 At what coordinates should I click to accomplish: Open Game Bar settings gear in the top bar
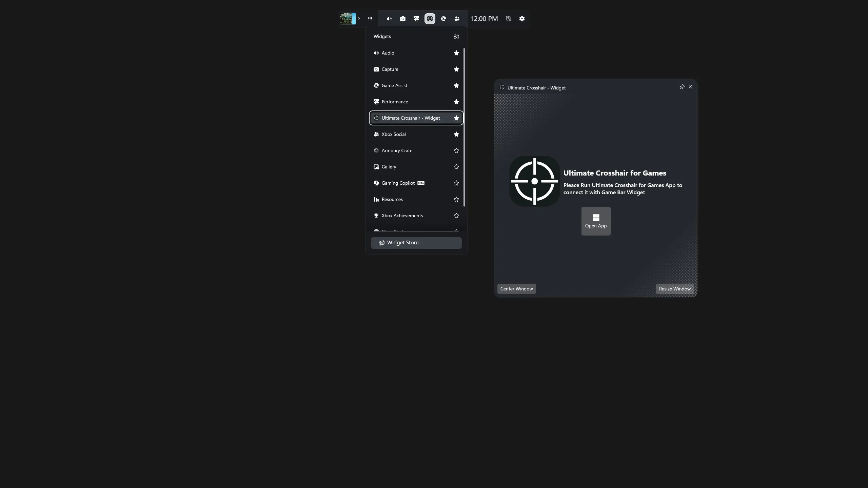522,19
